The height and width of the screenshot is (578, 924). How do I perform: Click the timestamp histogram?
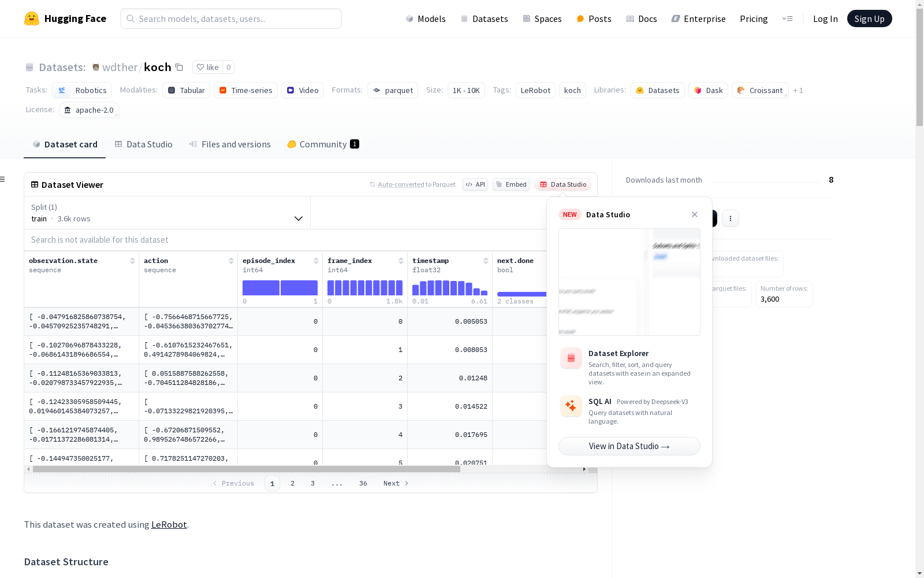point(450,288)
